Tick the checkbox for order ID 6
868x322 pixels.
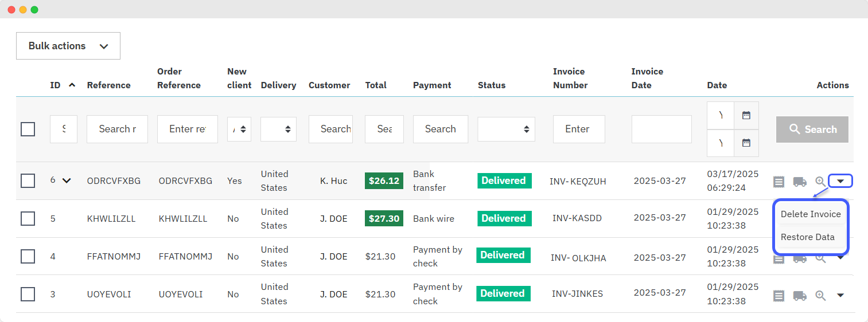(x=28, y=180)
